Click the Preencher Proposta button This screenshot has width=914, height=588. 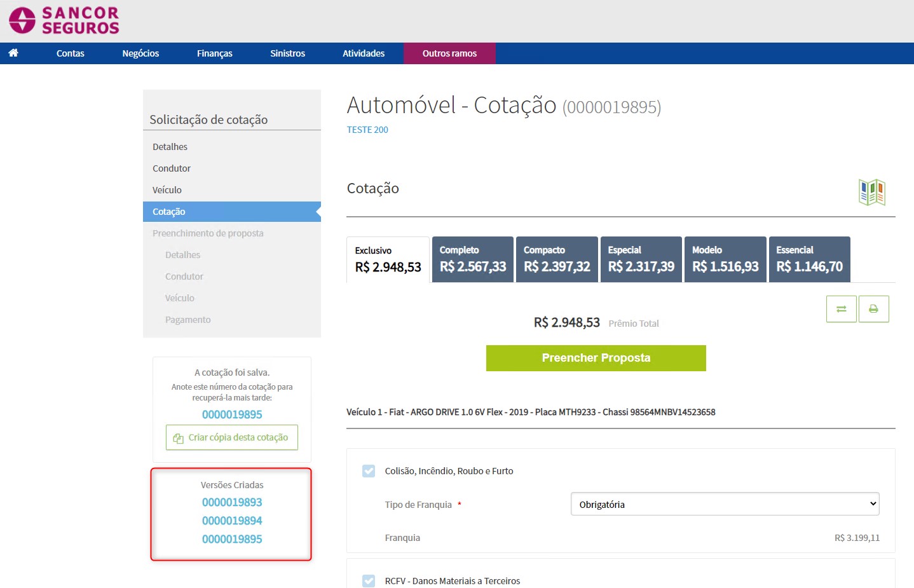tap(596, 358)
